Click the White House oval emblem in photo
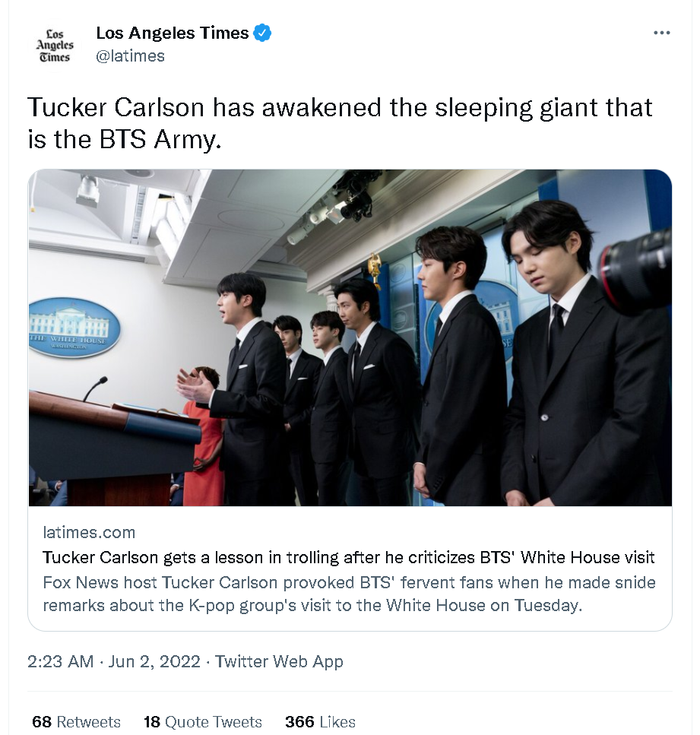 (74, 328)
